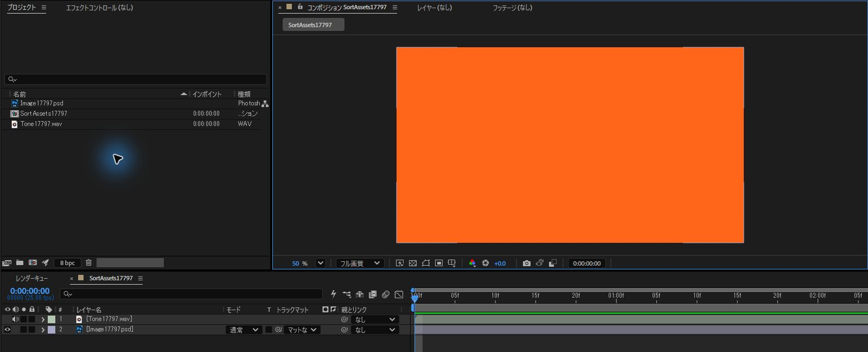Click parent pick whip of Tone17797.wav layer

coord(344,319)
